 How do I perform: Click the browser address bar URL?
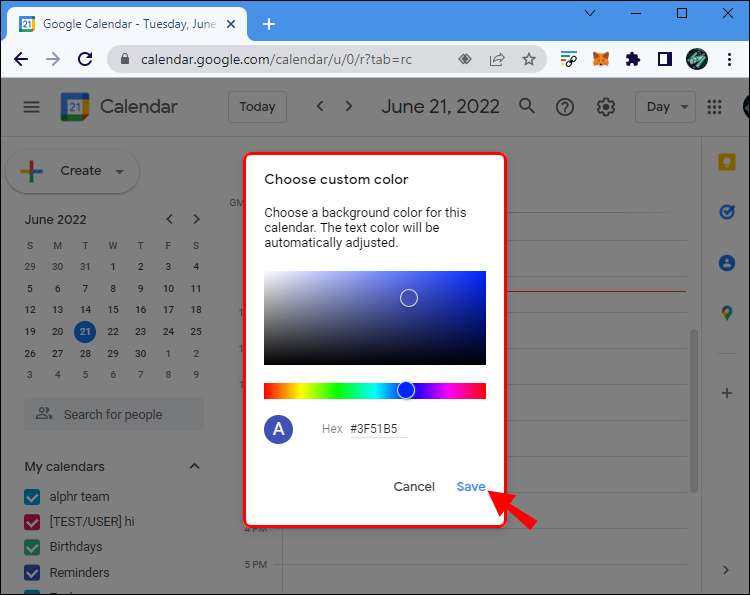click(x=276, y=59)
